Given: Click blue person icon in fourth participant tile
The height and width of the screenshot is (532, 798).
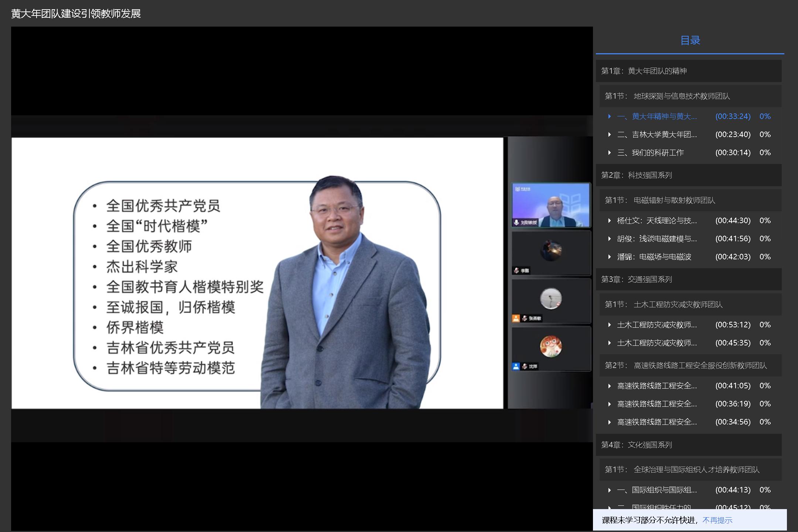Looking at the screenshot, I should coord(516,366).
